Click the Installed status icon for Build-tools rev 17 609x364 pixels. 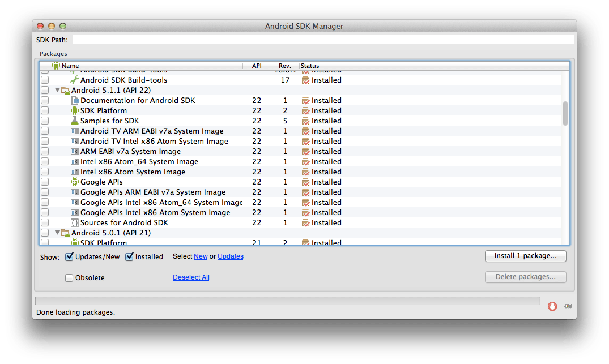(306, 80)
